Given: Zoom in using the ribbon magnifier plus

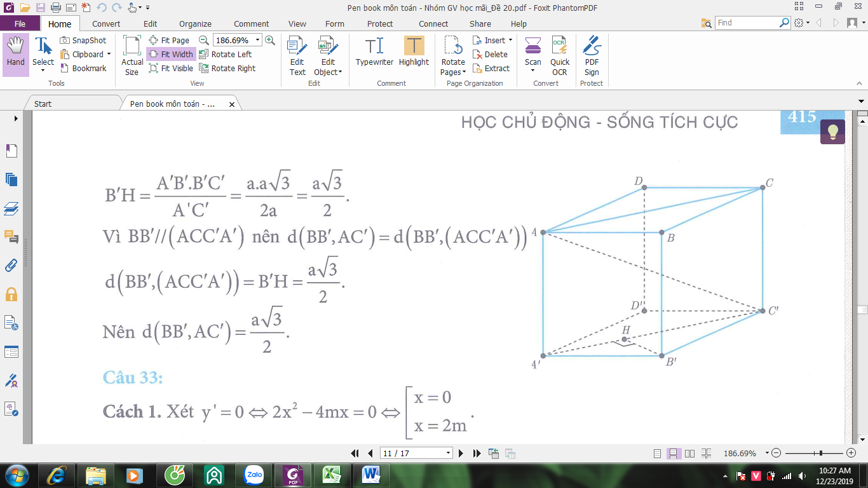Looking at the screenshot, I should coord(270,40).
